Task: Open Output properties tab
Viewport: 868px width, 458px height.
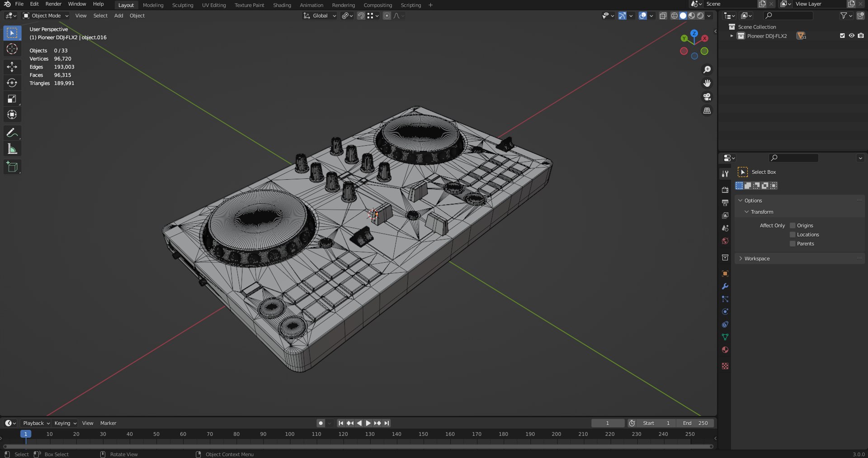Action: coord(725,203)
